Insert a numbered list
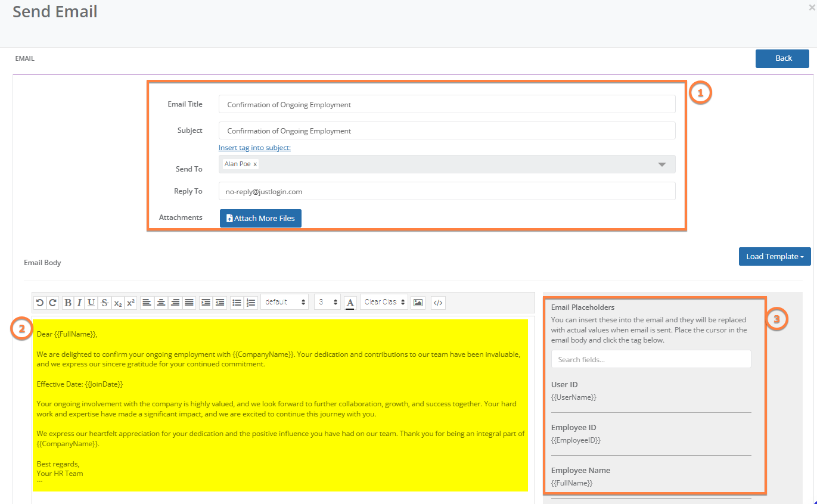 coord(251,303)
